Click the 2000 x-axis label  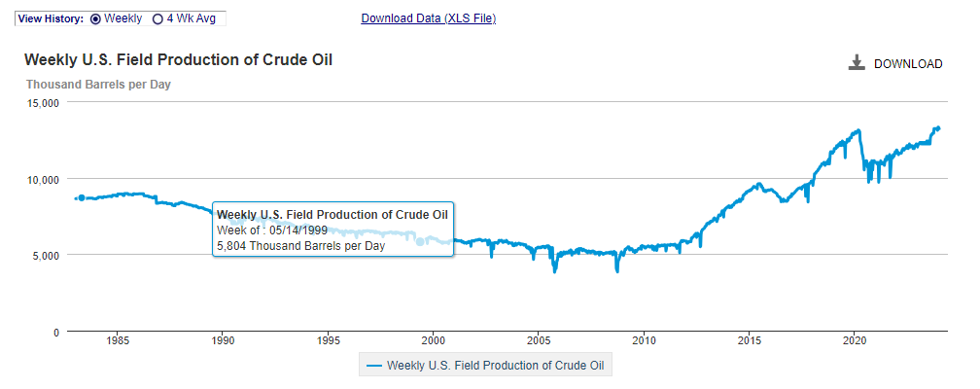pos(434,340)
